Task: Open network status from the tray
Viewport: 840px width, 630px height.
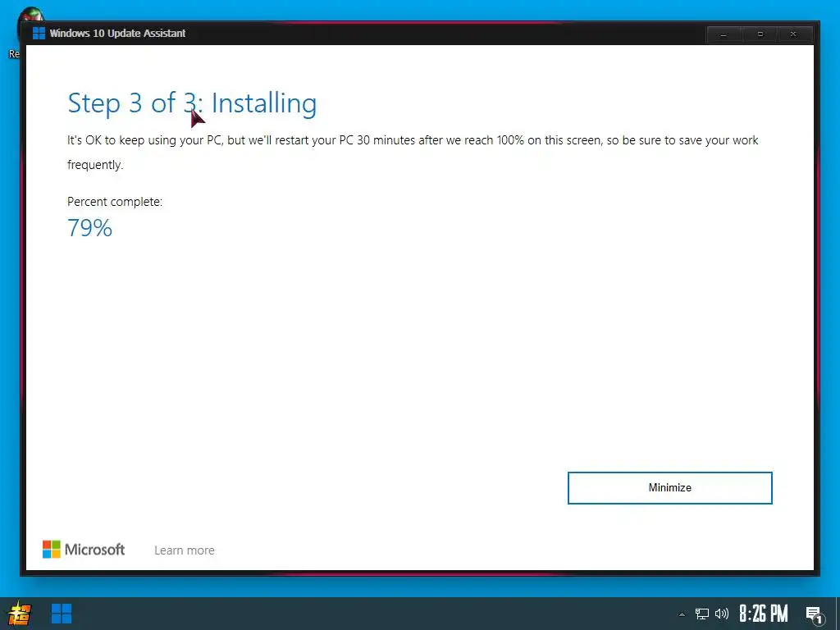Action: [x=702, y=614]
